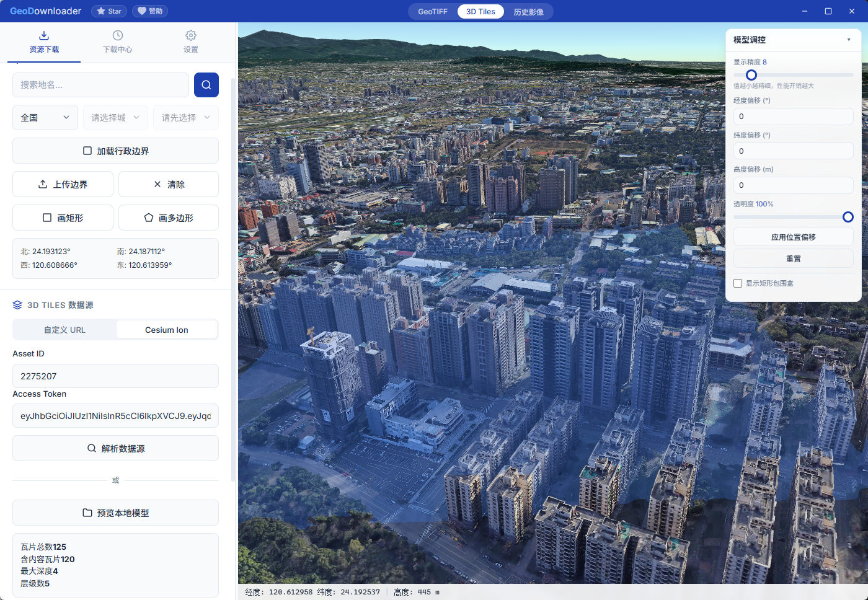Click the 应用位置偏移 button
The width and height of the screenshot is (868, 600).
pyautogui.click(x=793, y=236)
